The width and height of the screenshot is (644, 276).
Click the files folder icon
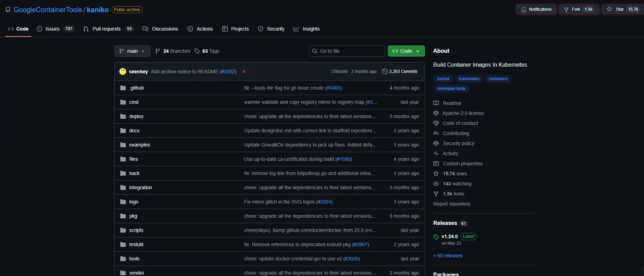tap(123, 159)
